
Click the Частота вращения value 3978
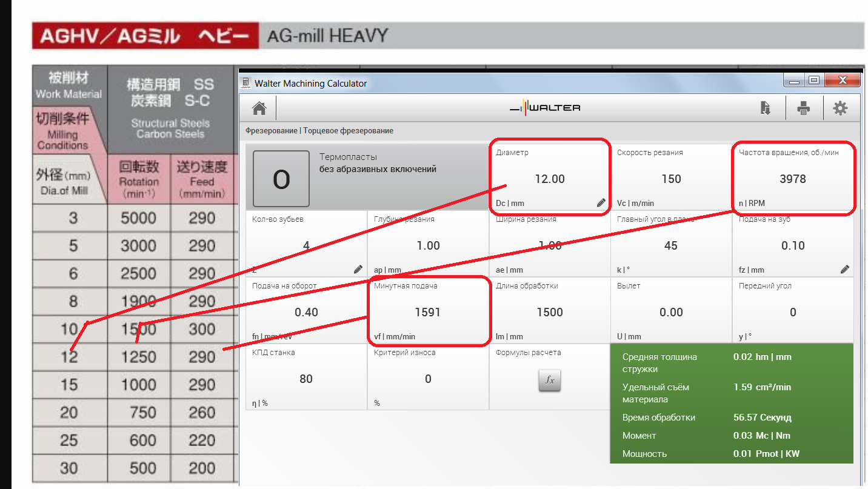[793, 179]
